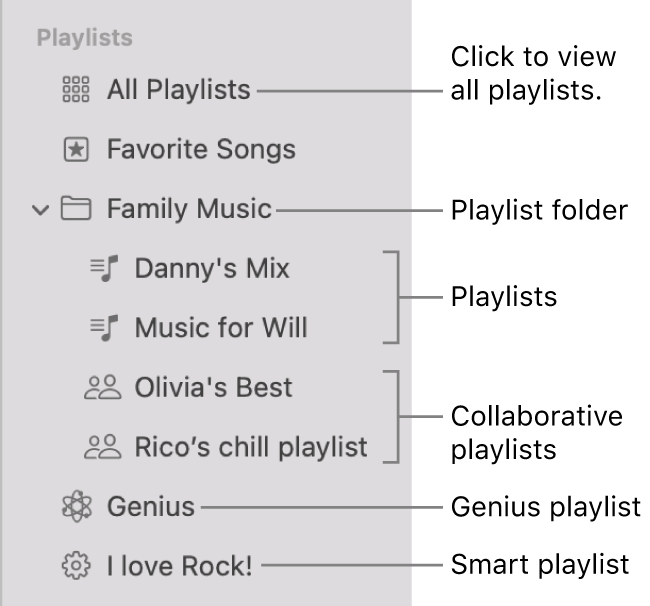Open the Olivia's Best collaborative playlist
The image size is (650, 606).
pyautogui.click(x=213, y=387)
